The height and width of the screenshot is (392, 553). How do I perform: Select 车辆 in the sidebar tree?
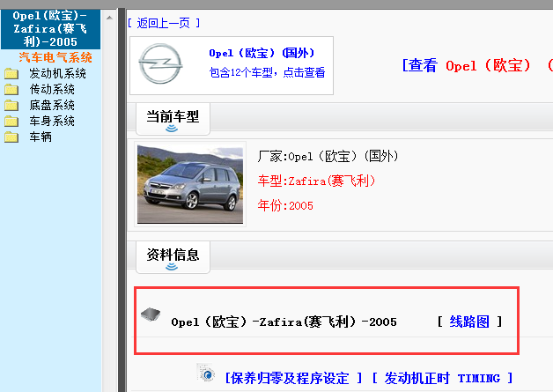point(41,137)
